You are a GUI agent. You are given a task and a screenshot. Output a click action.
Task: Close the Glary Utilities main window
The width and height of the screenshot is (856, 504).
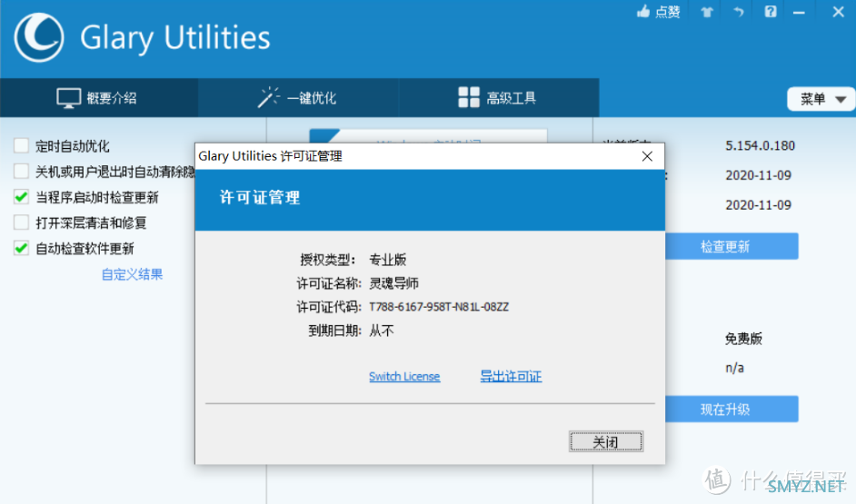coord(839,12)
